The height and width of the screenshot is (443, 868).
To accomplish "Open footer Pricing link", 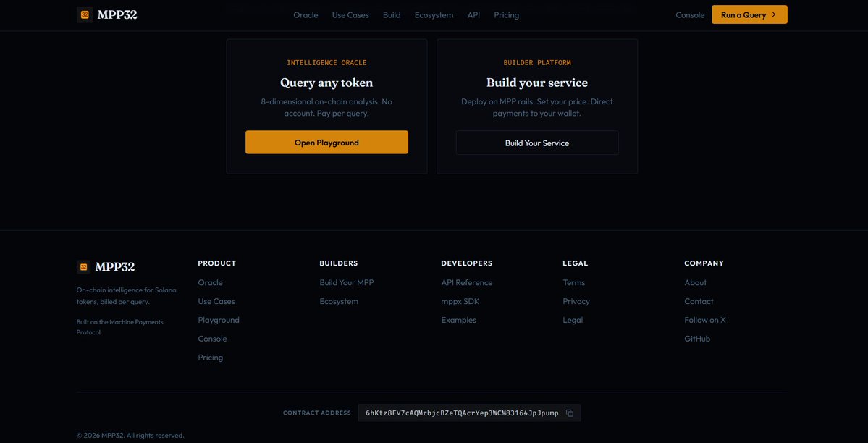I will tap(211, 358).
